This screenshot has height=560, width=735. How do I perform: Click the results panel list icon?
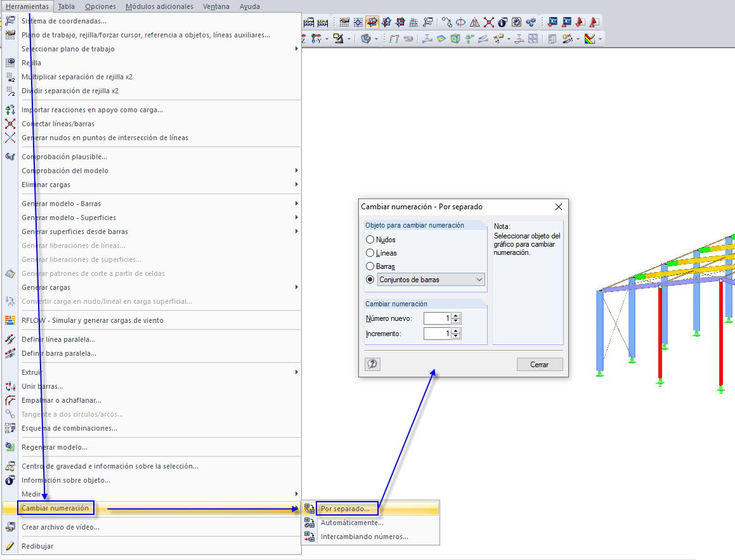pos(552,39)
